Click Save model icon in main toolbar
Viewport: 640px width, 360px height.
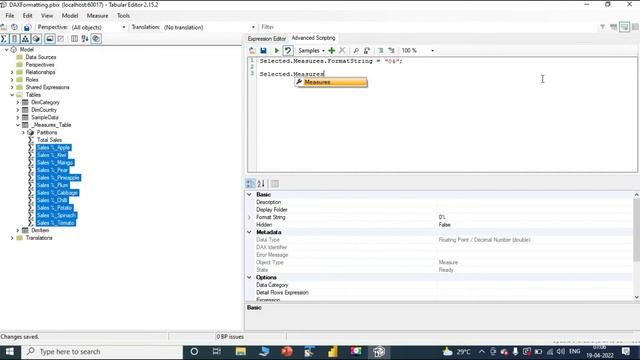[x=27, y=27]
